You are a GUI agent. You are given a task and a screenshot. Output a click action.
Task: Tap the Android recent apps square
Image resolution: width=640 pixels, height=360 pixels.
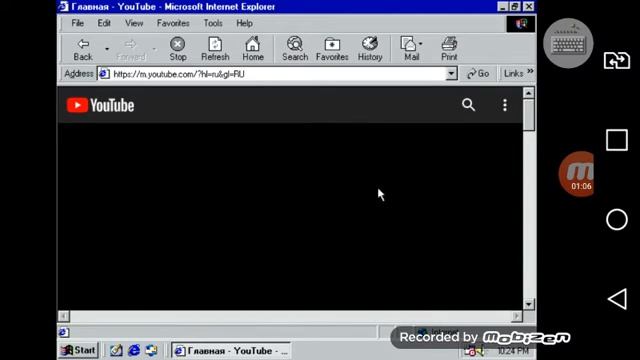tap(617, 140)
